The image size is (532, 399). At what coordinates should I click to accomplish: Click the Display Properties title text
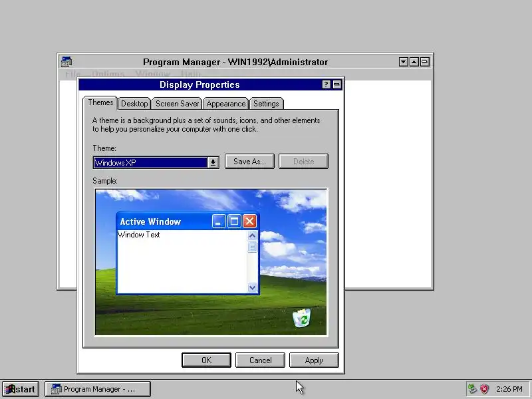[199, 84]
